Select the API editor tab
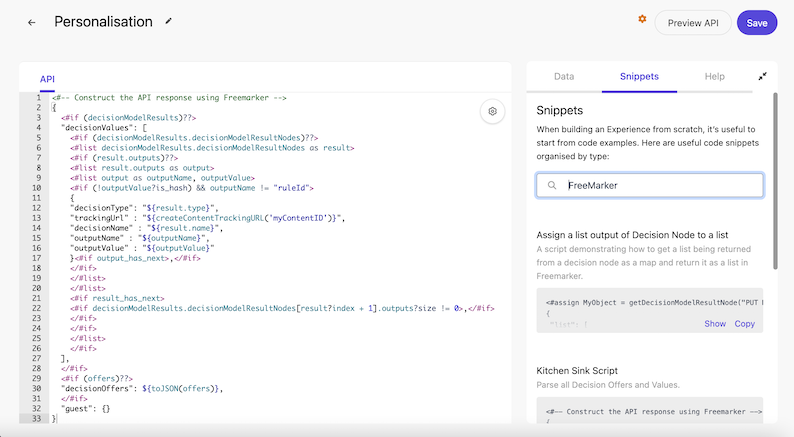 point(47,79)
